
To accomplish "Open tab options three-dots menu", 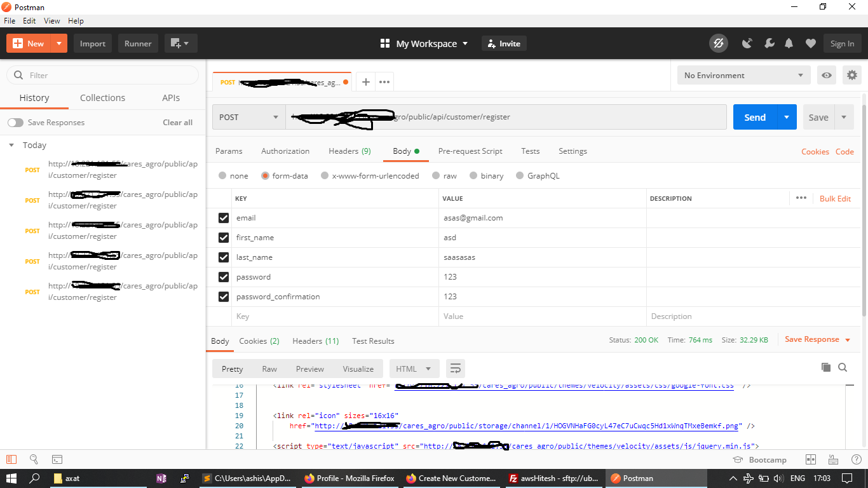I will tap(384, 82).
